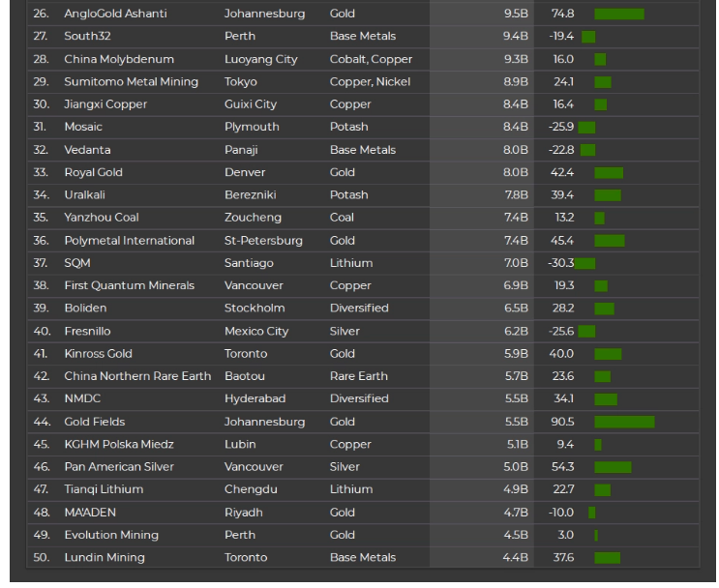Click Gold Fields green change bar
Image resolution: width=719 pixels, height=588 pixels.
[x=624, y=422]
